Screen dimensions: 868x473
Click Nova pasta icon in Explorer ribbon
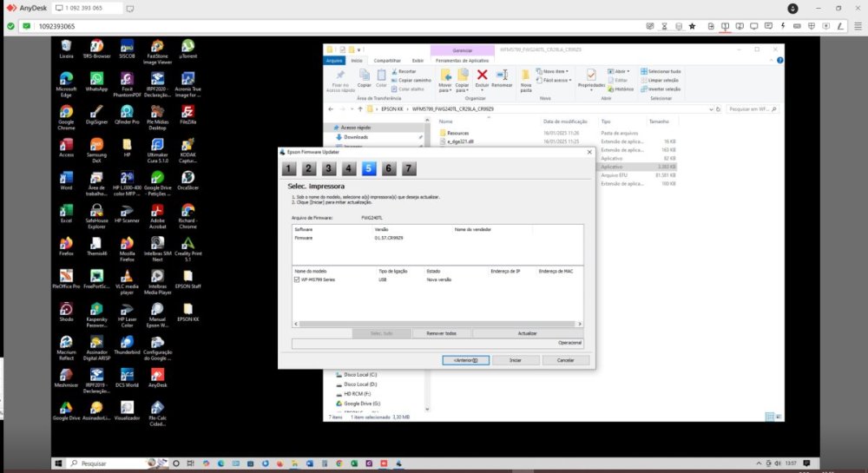[525, 81]
